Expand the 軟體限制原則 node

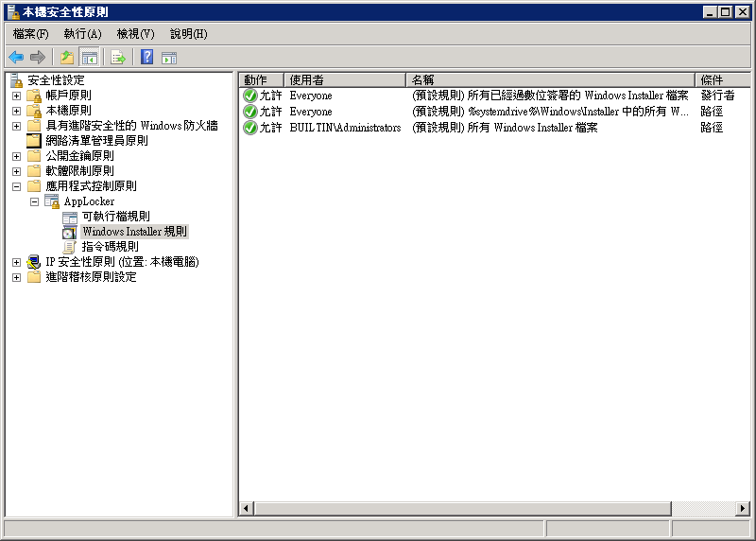click(16, 171)
